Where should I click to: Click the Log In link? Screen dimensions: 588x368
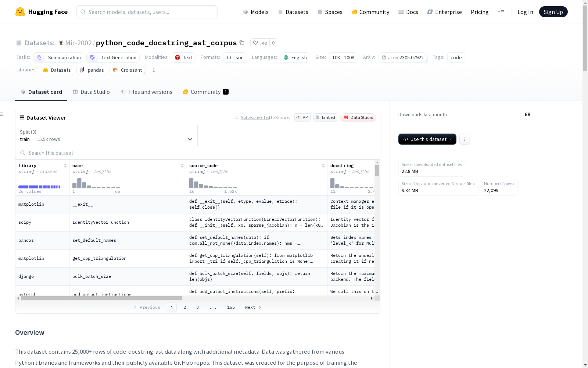click(x=525, y=12)
